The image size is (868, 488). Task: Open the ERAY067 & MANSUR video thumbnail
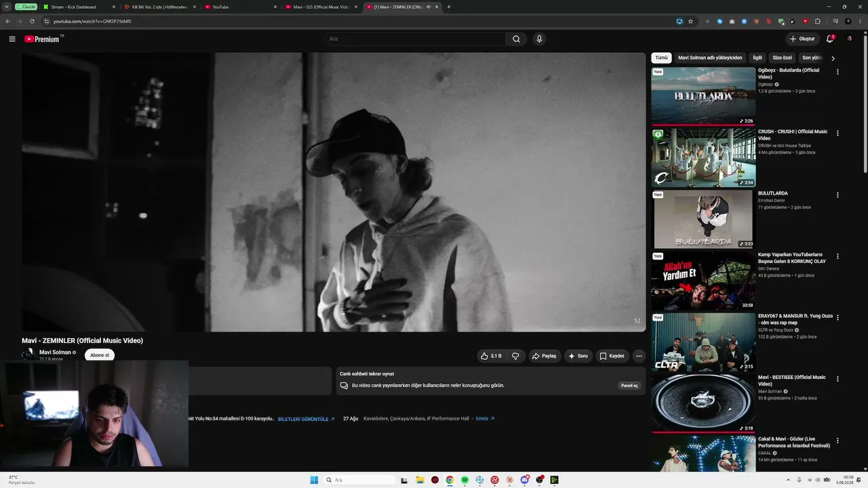tap(703, 342)
